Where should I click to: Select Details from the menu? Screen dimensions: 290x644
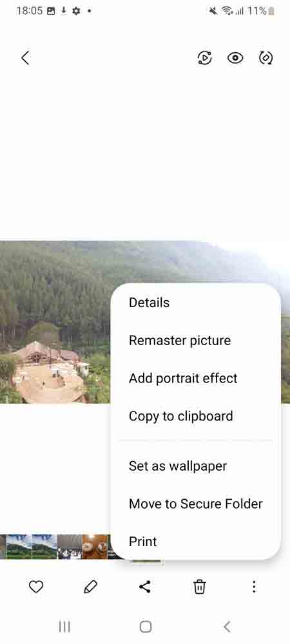[149, 303]
